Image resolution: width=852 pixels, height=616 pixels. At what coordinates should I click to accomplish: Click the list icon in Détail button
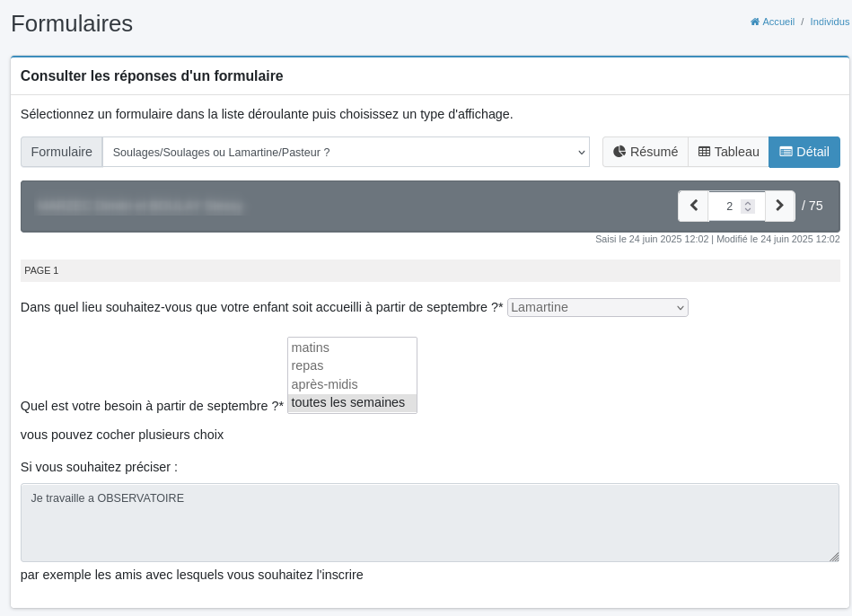786,152
